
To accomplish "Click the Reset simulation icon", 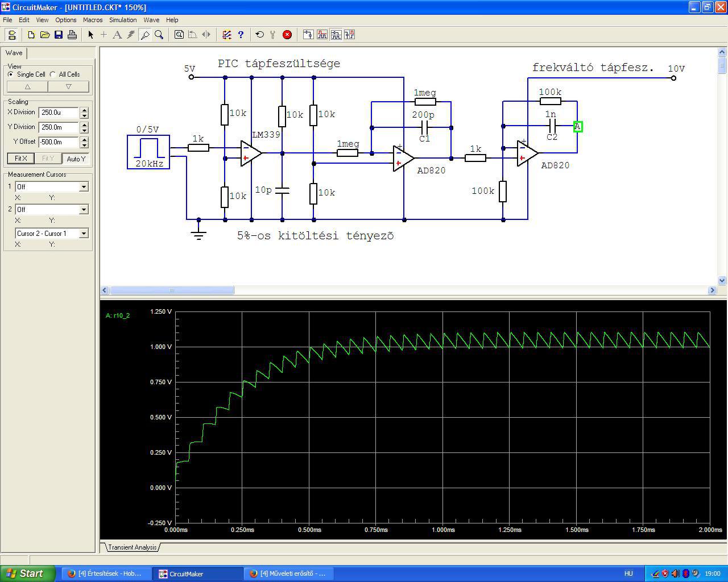I will 260,35.
